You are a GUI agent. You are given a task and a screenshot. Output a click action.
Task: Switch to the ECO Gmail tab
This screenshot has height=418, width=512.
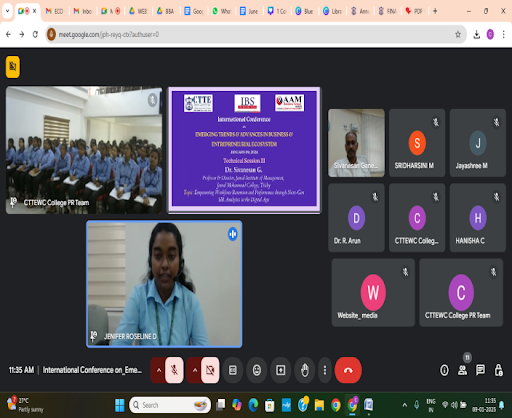55,11
